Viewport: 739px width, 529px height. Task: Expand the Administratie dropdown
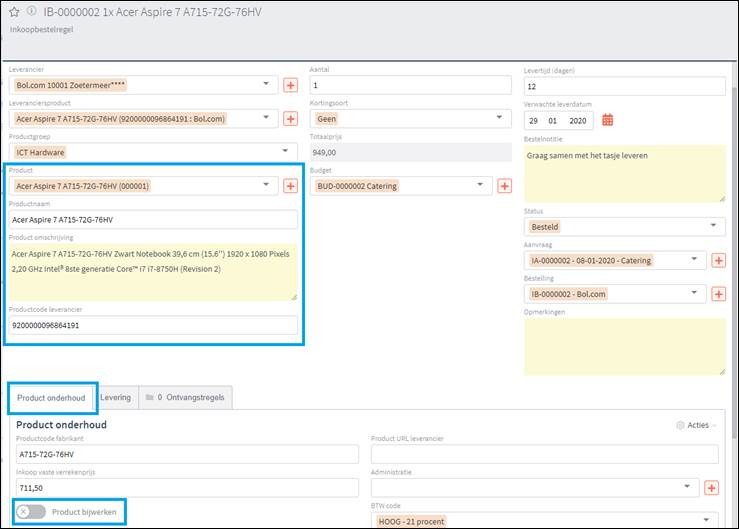687,487
